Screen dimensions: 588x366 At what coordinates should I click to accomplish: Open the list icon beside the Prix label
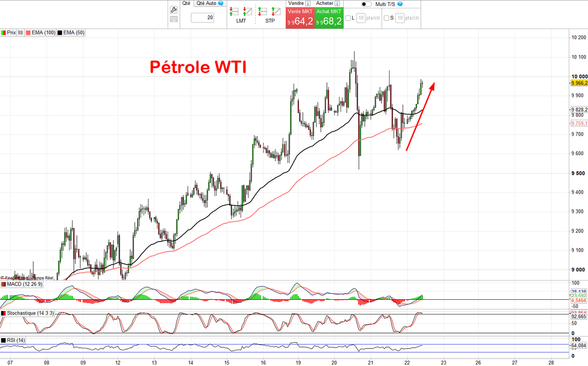(x=21, y=32)
